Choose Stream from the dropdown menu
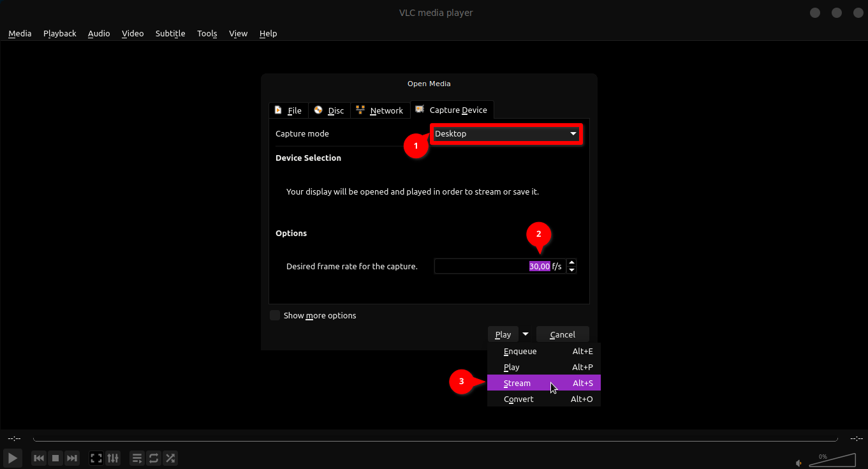Image resolution: width=868 pixels, height=469 pixels. [517, 383]
